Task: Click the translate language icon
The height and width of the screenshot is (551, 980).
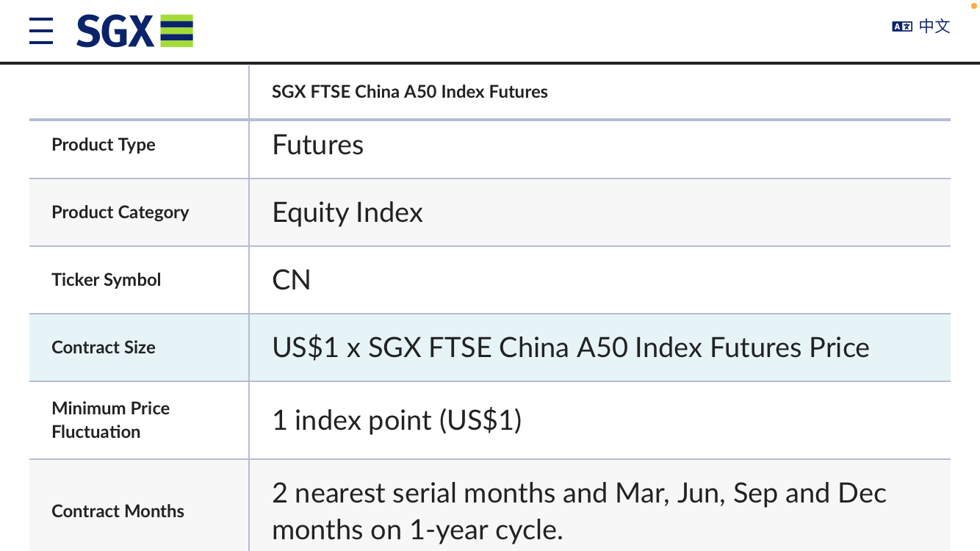Action: tap(902, 26)
